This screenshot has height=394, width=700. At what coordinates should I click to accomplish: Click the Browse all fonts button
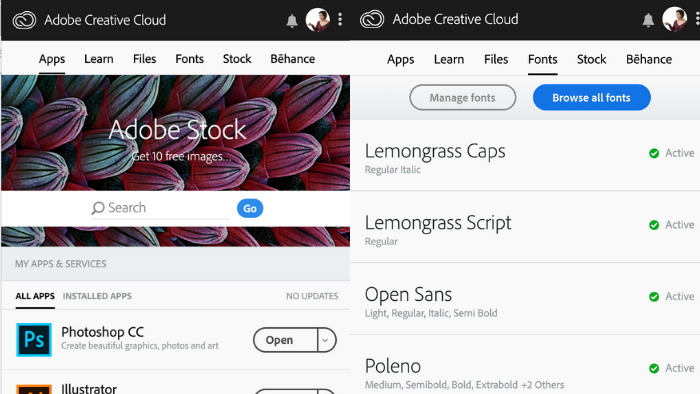[592, 97]
